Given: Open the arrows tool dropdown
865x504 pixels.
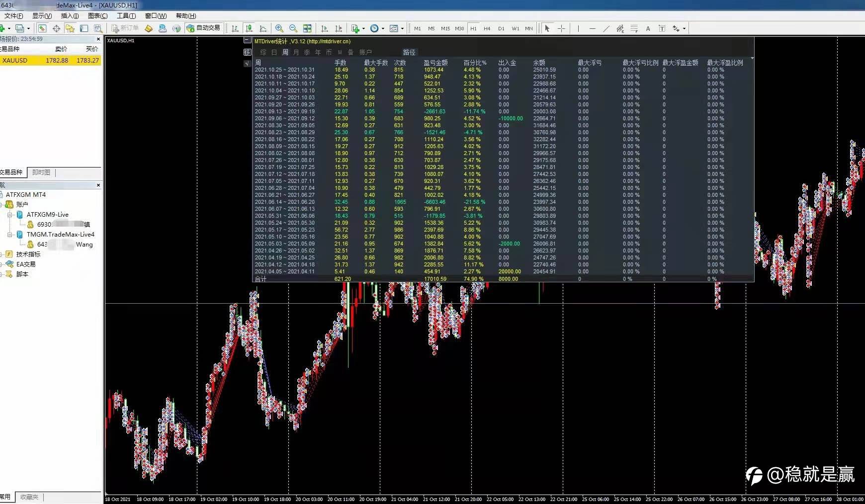Looking at the screenshot, I should pyautogui.click(x=684, y=28).
